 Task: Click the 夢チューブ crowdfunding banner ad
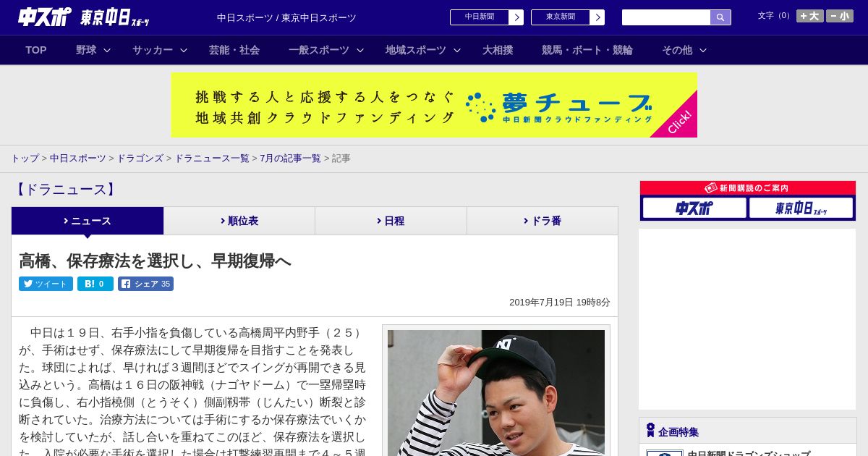click(434, 105)
